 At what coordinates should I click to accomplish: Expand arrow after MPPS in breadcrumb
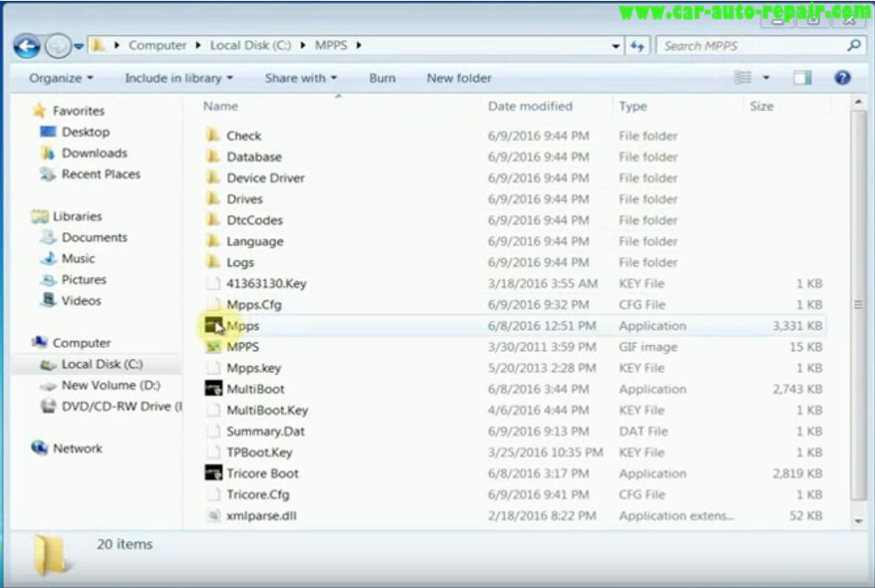pyautogui.click(x=359, y=45)
